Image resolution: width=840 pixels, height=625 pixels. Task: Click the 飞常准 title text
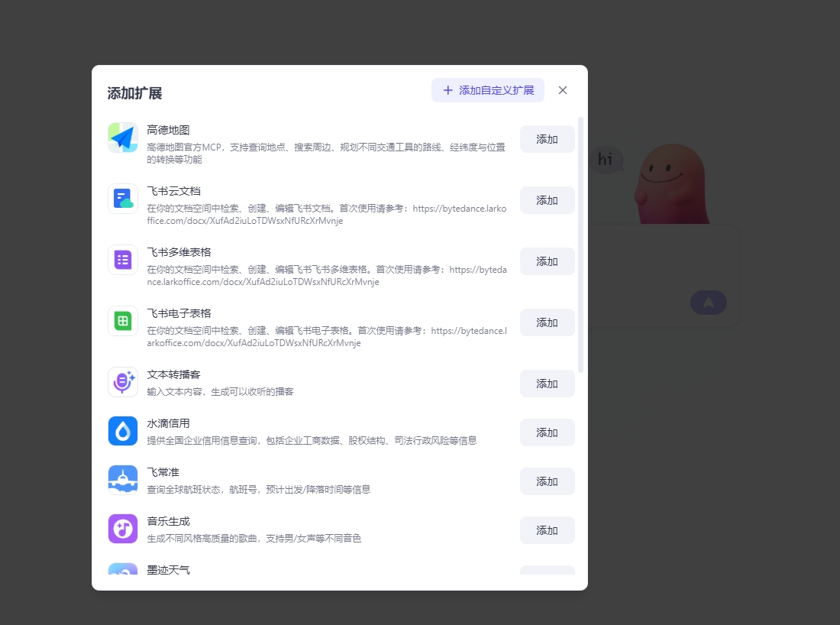coord(163,472)
